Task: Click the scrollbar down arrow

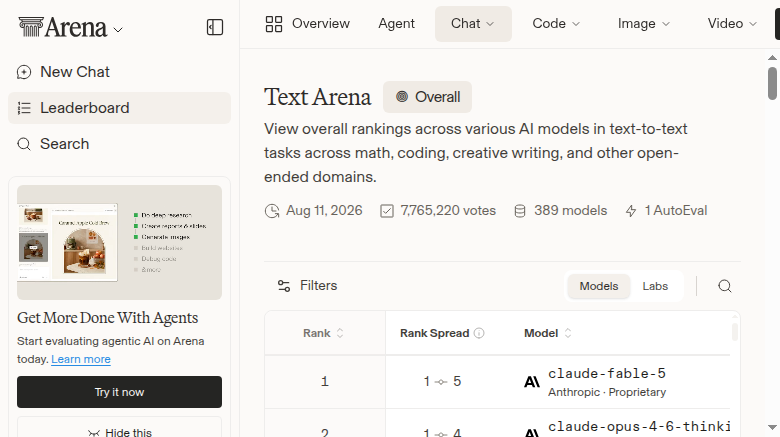Action: 772,428
